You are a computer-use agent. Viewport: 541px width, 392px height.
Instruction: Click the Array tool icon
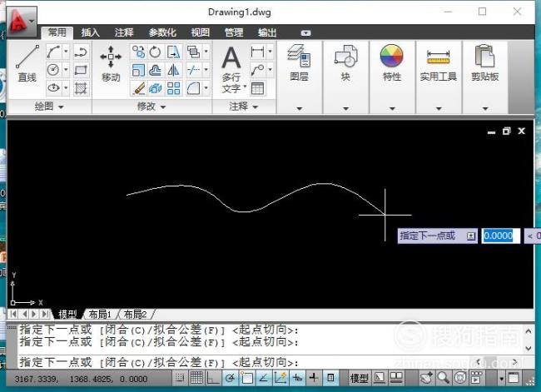click(x=173, y=88)
